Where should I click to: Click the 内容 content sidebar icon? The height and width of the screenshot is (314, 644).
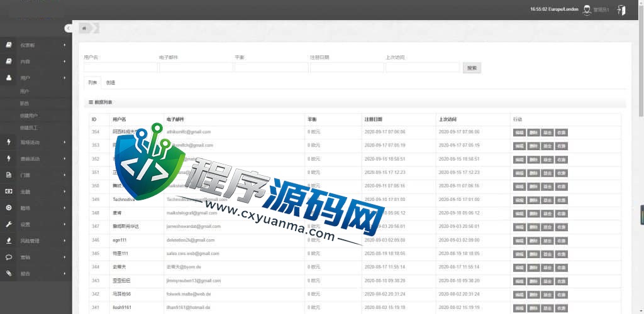[9, 61]
